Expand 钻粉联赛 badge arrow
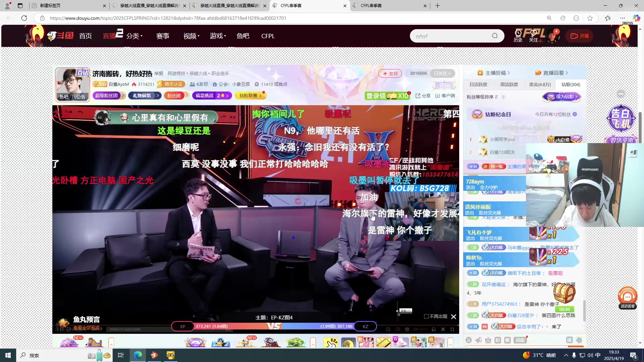This screenshot has height=362, width=644. pos(260,96)
